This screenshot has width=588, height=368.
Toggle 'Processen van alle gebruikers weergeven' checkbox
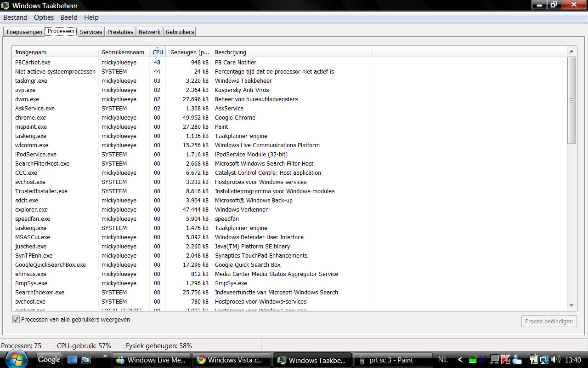point(16,319)
